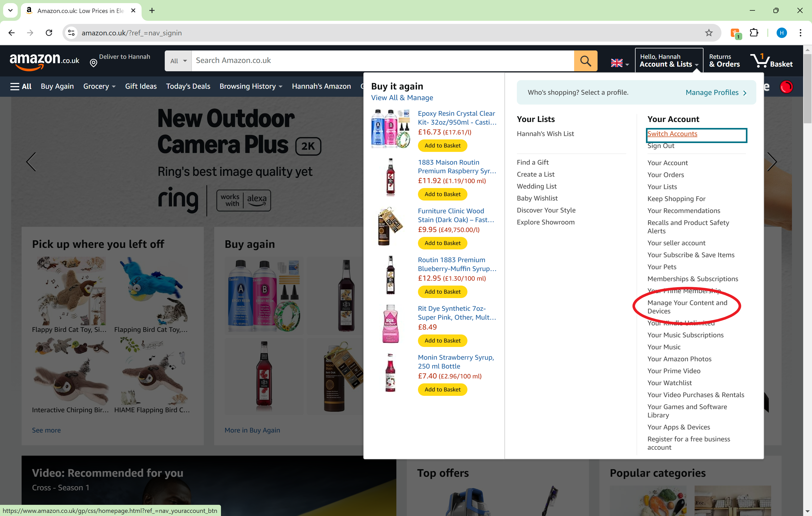Add 1883 Maison Routin Raspberry Syrup to basket
The height and width of the screenshot is (516, 812).
[442, 194]
